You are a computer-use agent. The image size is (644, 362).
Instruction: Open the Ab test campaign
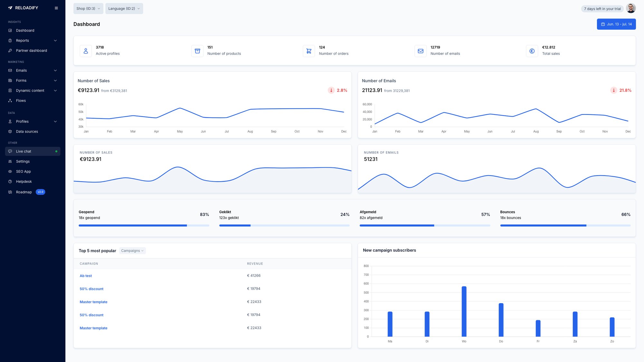86,276
